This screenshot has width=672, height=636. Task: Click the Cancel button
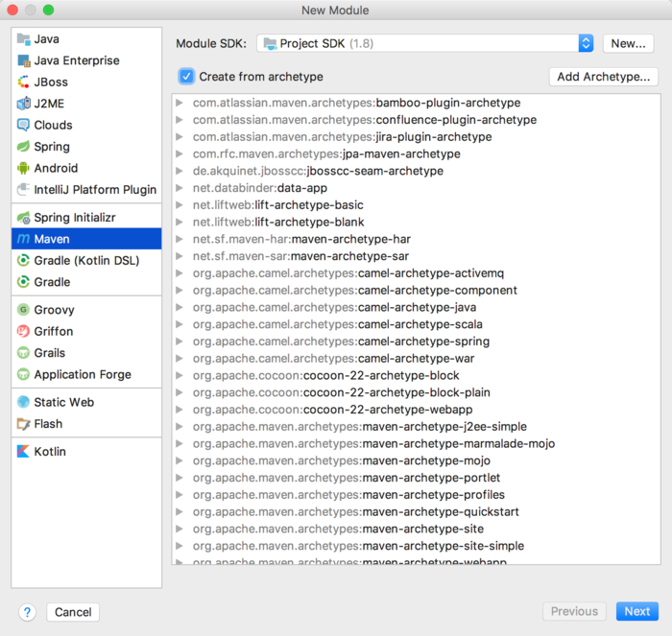tap(73, 612)
